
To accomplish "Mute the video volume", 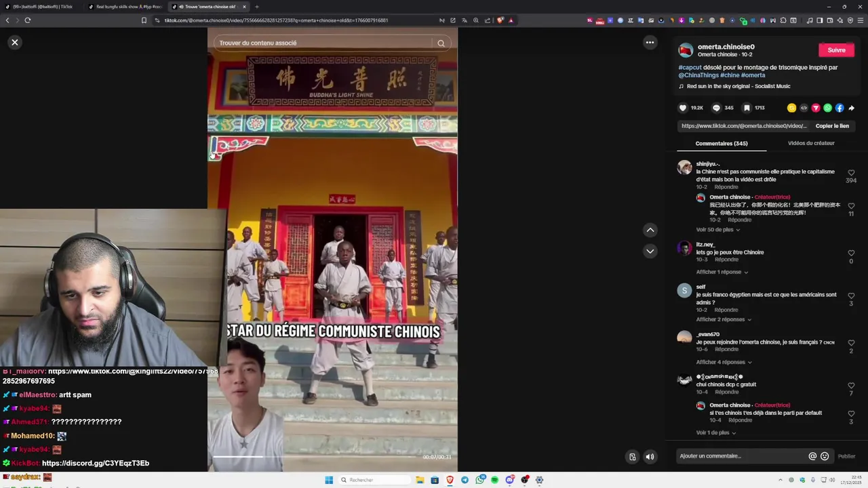I will pyautogui.click(x=650, y=456).
